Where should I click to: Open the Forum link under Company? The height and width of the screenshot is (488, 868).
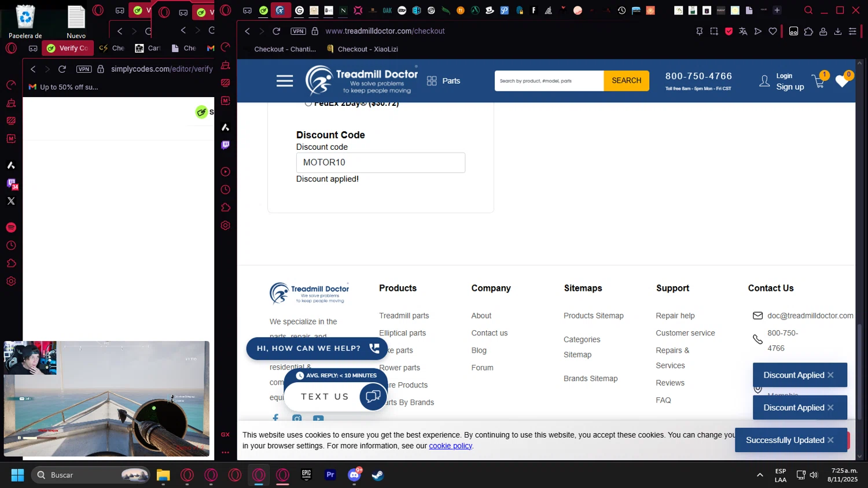coord(482,368)
